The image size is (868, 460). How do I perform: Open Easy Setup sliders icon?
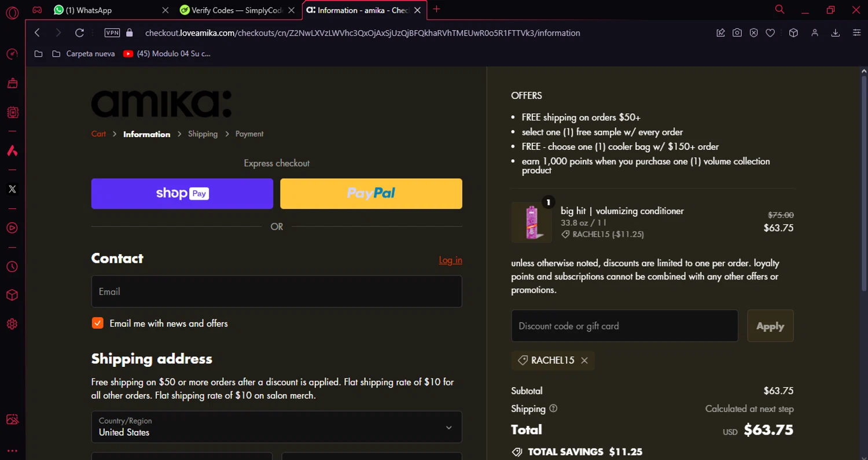[x=857, y=33]
